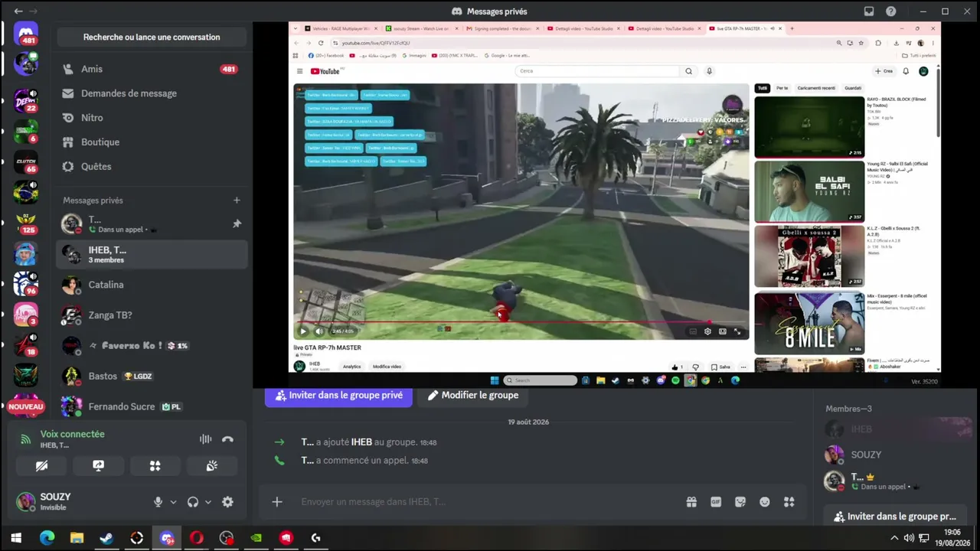Image resolution: width=980 pixels, height=551 pixels.
Task: Open the Quêtes page
Action: 152,167
